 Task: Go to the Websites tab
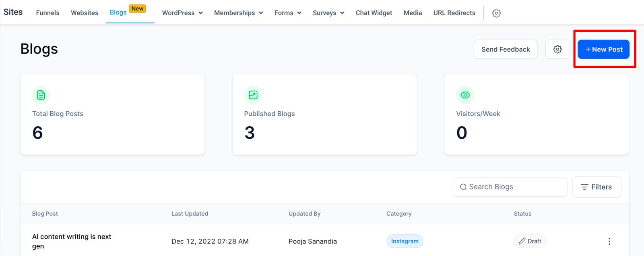click(x=85, y=13)
